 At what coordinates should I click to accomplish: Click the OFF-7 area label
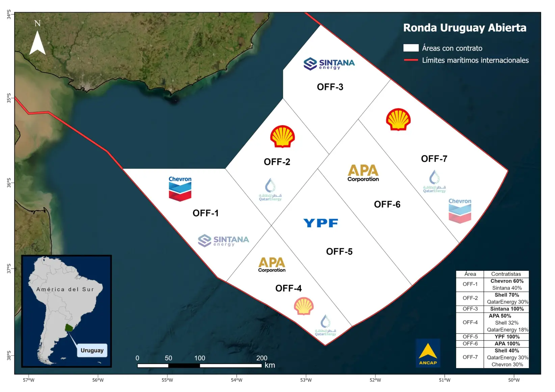pyautogui.click(x=434, y=159)
